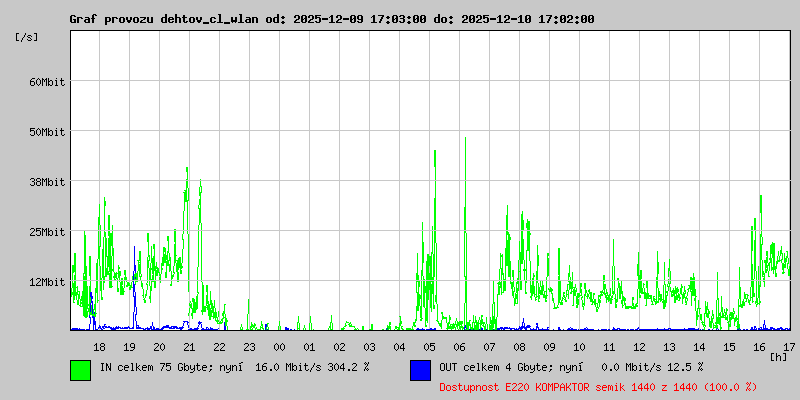800x400 pixels.
Task: Click the red 'Dostupnost E220 KOMPAKTOR' availability text
Action: tap(598, 387)
